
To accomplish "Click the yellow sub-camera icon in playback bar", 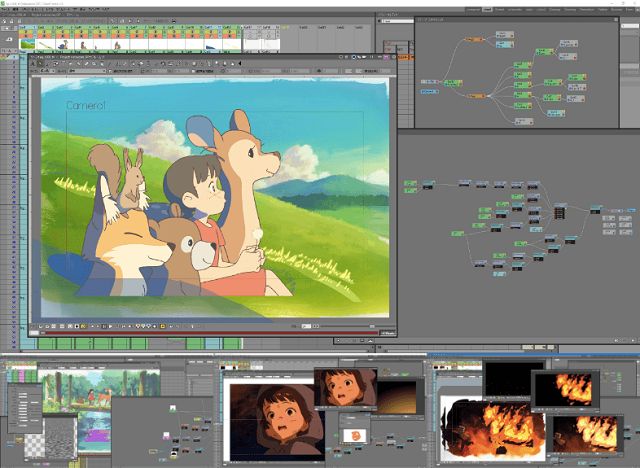I will (162, 326).
